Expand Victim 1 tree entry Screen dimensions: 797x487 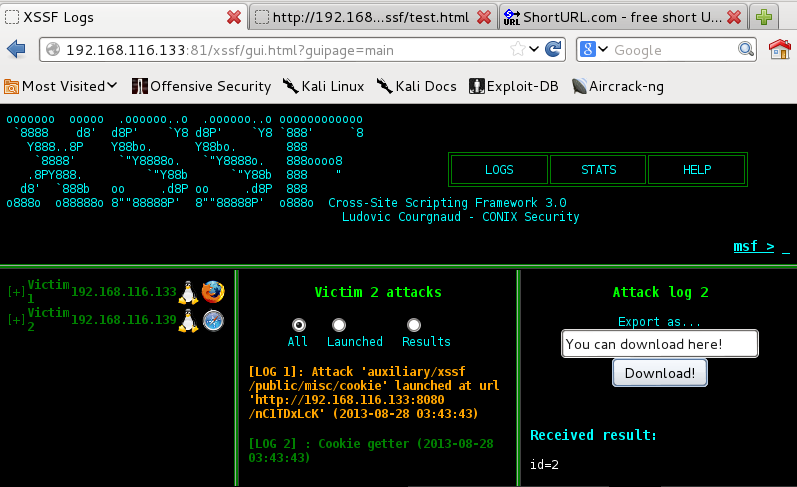click(x=16, y=292)
